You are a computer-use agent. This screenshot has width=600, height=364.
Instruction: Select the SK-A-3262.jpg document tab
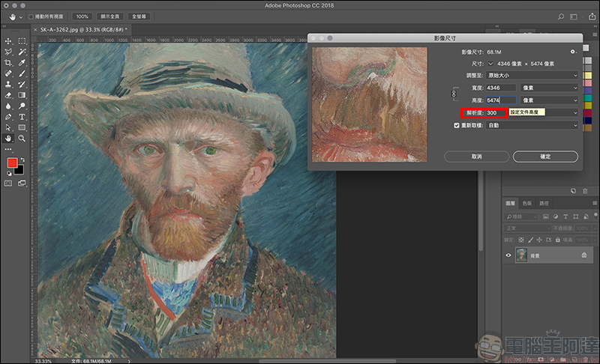click(81, 29)
